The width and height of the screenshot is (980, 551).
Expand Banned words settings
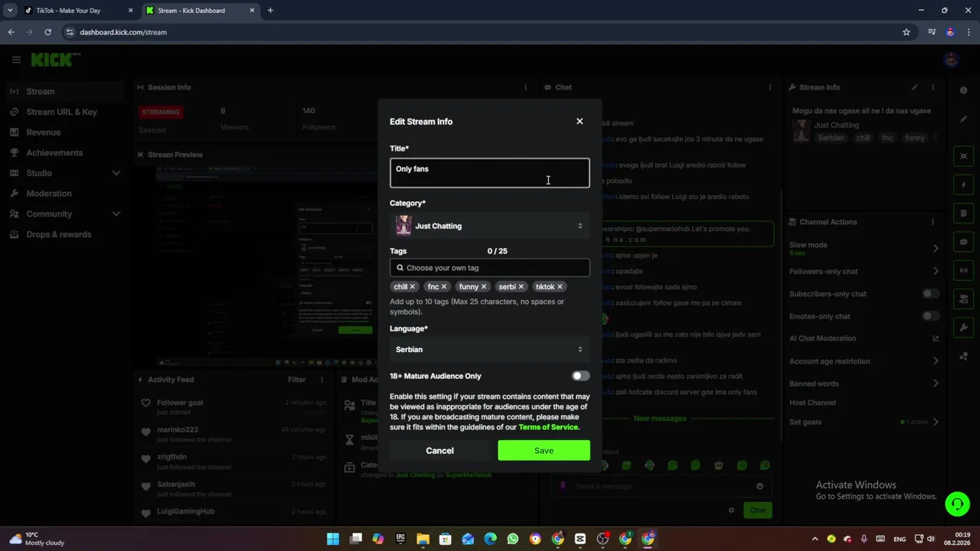point(936,383)
